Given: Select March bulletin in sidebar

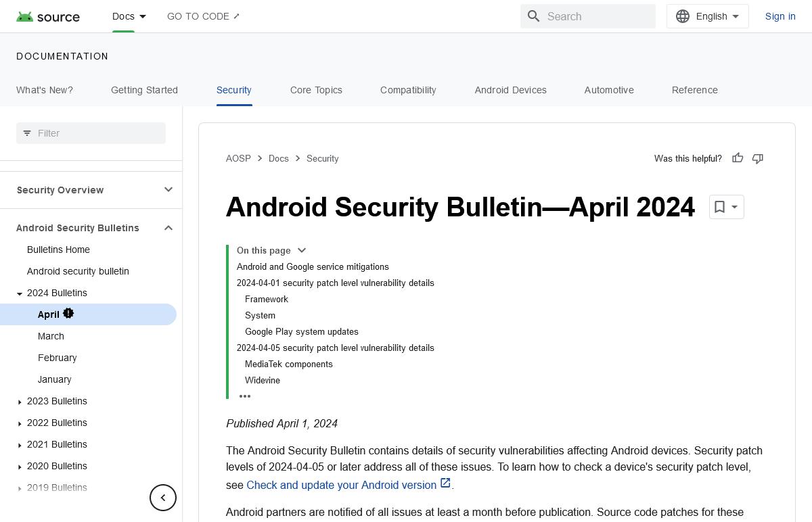Looking at the screenshot, I should point(51,336).
